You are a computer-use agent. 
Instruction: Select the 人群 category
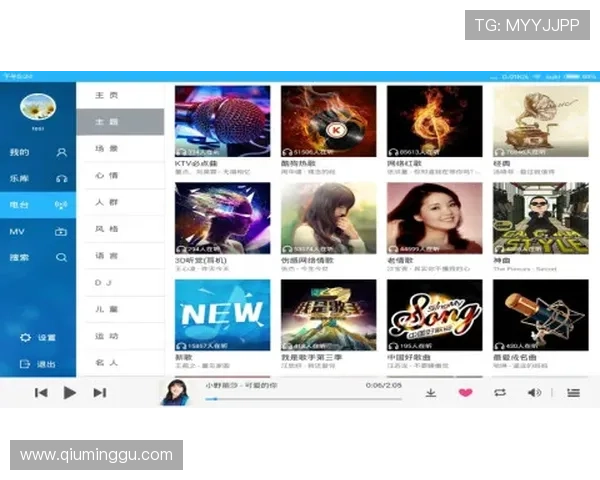(x=121, y=202)
